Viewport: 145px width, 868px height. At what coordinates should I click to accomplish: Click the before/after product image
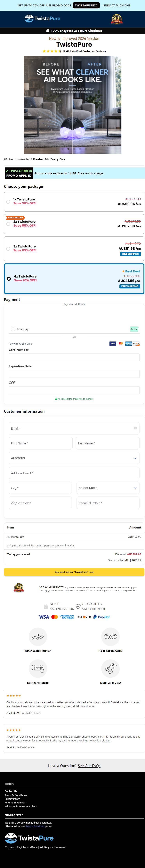pyautogui.click(x=73, y=105)
